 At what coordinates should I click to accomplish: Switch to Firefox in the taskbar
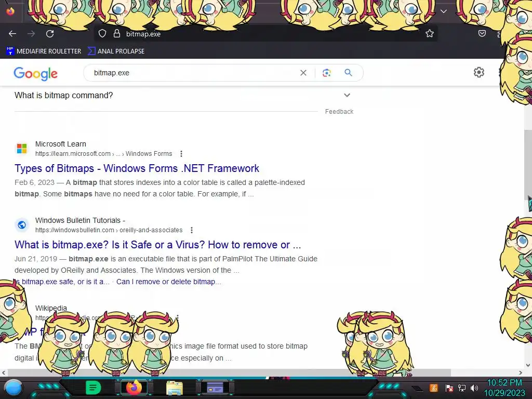pyautogui.click(x=134, y=388)
